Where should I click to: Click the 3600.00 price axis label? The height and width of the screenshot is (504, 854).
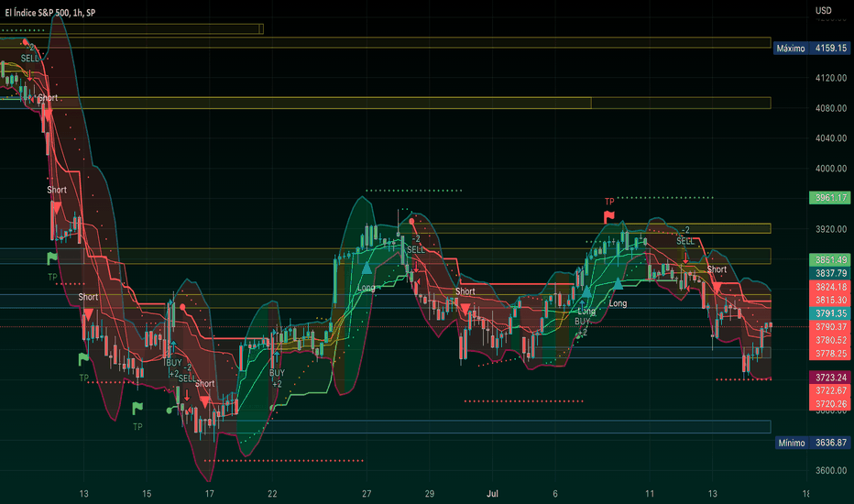pos(830,470)
